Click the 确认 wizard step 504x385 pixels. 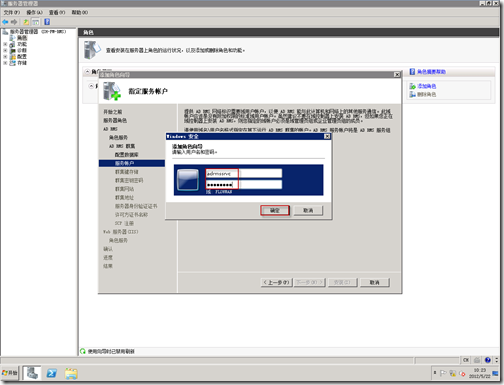point(108,249)
